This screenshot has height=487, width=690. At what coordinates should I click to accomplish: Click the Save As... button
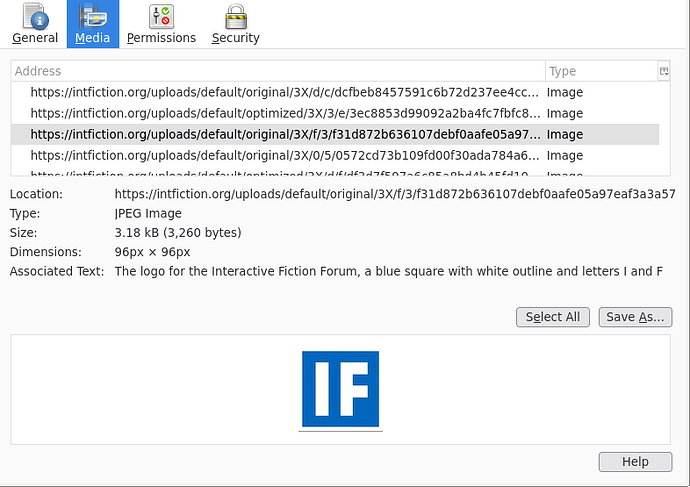tap(635, 317)
